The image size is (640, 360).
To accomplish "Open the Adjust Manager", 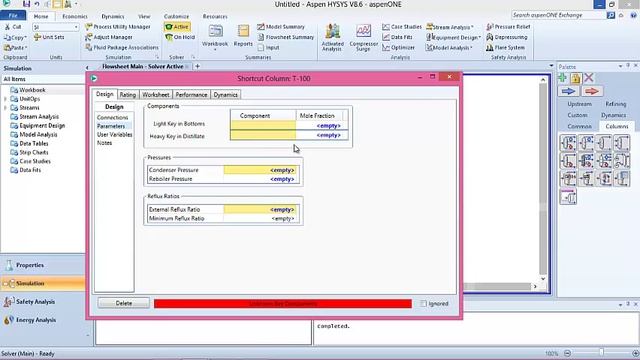I will (x=109, y=37).
